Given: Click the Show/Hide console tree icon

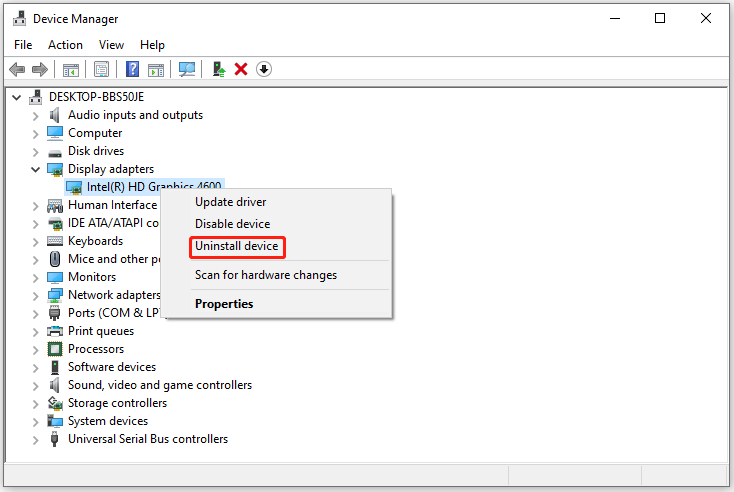Looking at the screenshot, I should [x=71, y=69].
